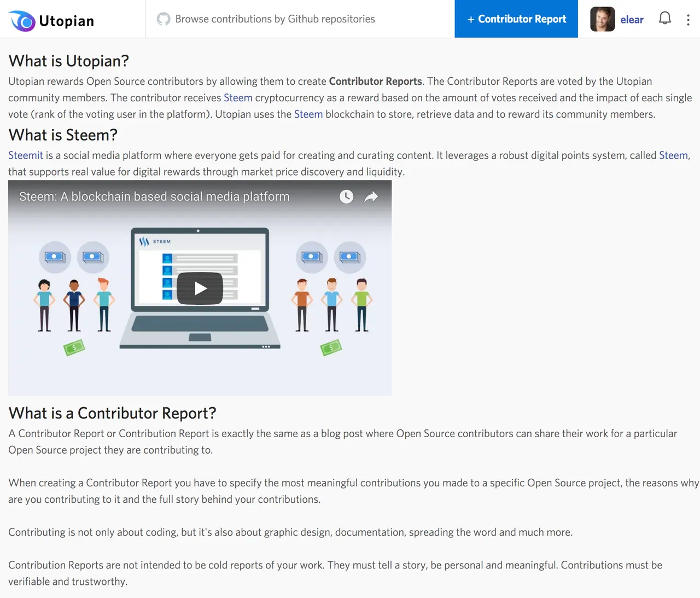Click the Github icon in search bar
The height and width of the screenshot is (598, 700).
point(164,19)
